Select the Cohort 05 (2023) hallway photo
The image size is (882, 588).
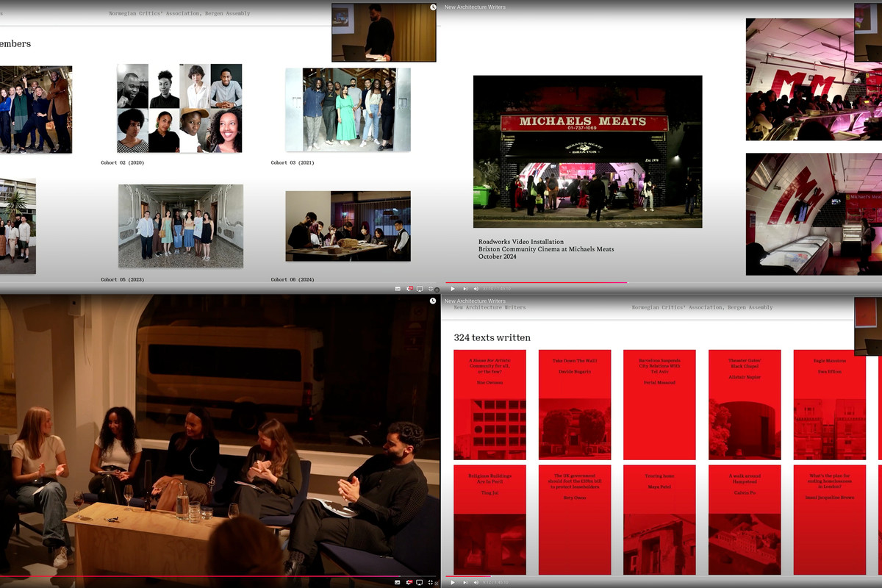click(x=181, y=226)
